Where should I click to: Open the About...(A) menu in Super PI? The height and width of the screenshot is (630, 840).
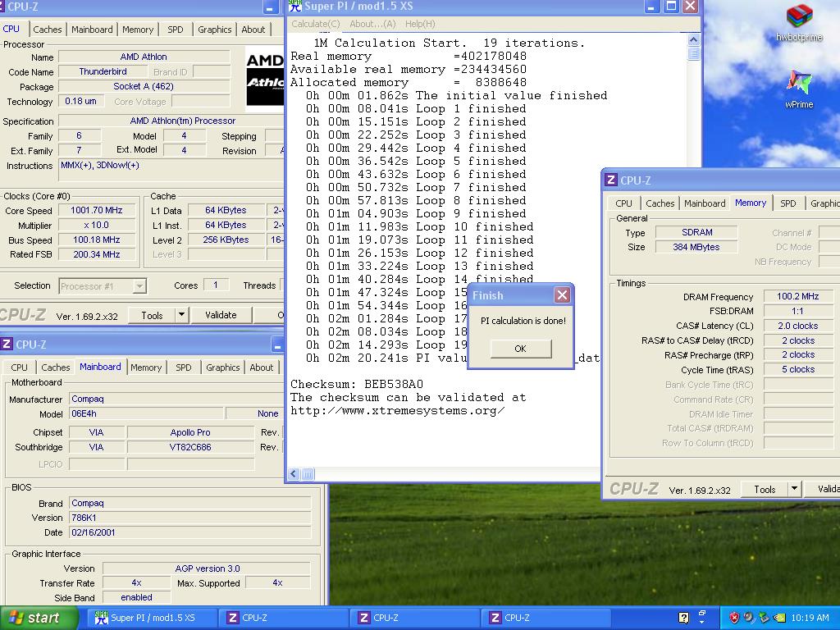tap(373, 24)
